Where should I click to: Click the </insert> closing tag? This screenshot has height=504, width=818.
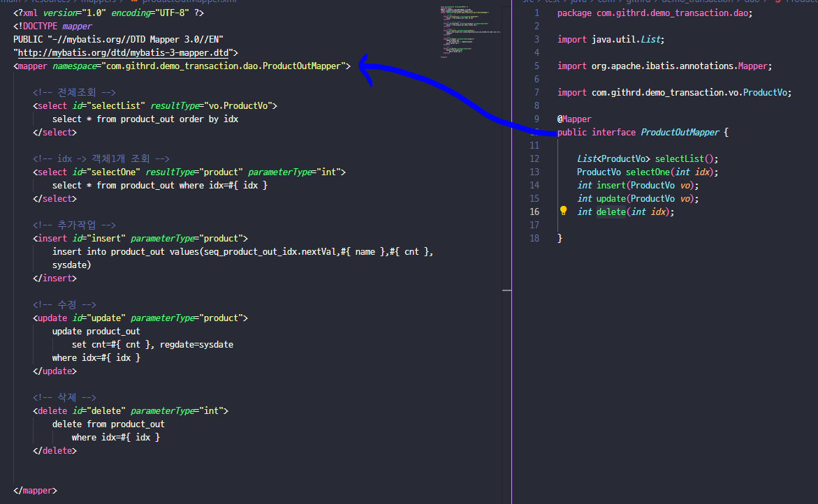[54, 278]
